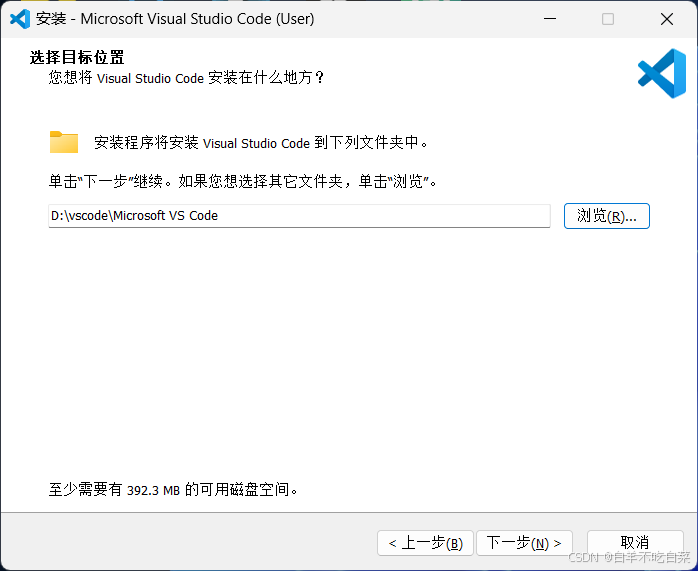Click the disabled maximize button
Viewport: 698px width, 571px height.
(608, 19)
